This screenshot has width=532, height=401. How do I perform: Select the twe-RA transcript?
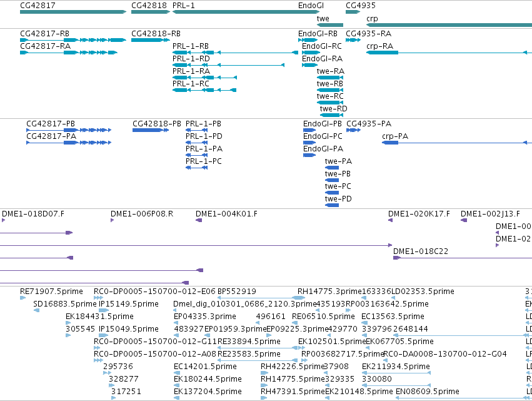pos(330,78)
